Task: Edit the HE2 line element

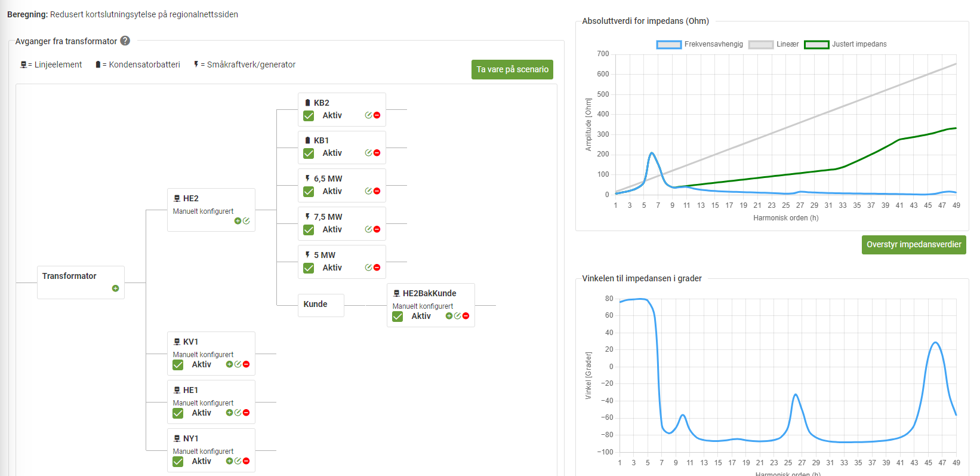Action: point(246,221)
